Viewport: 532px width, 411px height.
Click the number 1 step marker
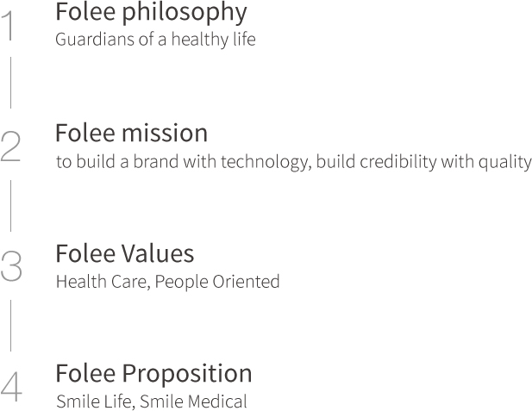click(9, 26)
